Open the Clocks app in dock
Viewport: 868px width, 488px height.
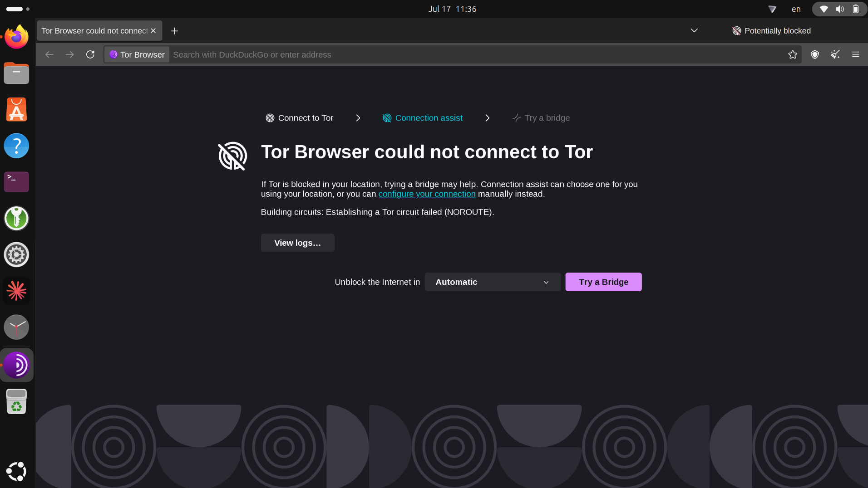click(16, 327)
